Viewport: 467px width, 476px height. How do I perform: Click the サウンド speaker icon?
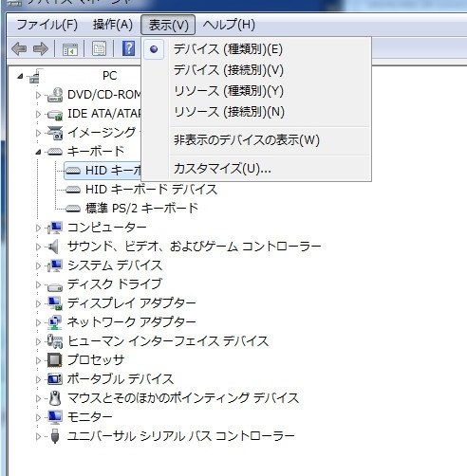coord(53,247)
